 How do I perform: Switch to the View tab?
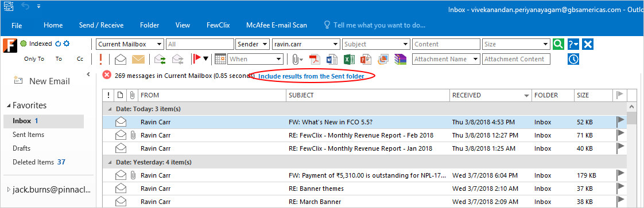click(x=183, y=25)
